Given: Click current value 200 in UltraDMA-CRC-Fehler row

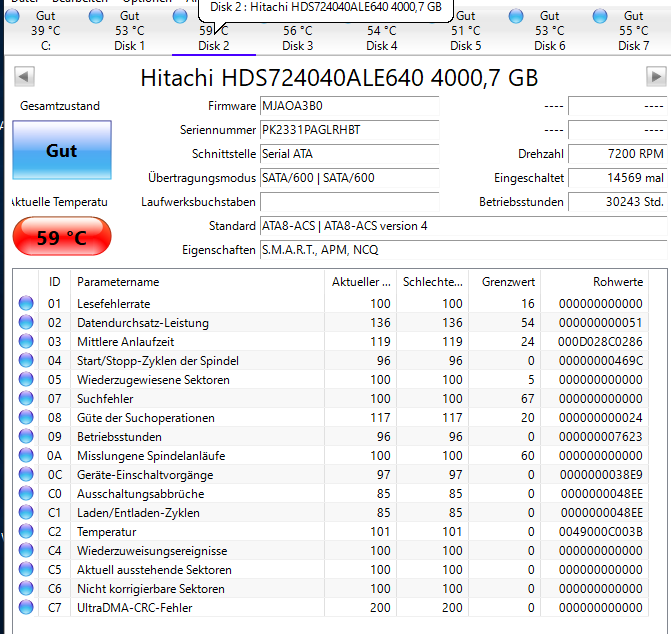Looking at the screenshot, I should click(x=380, y=608).
